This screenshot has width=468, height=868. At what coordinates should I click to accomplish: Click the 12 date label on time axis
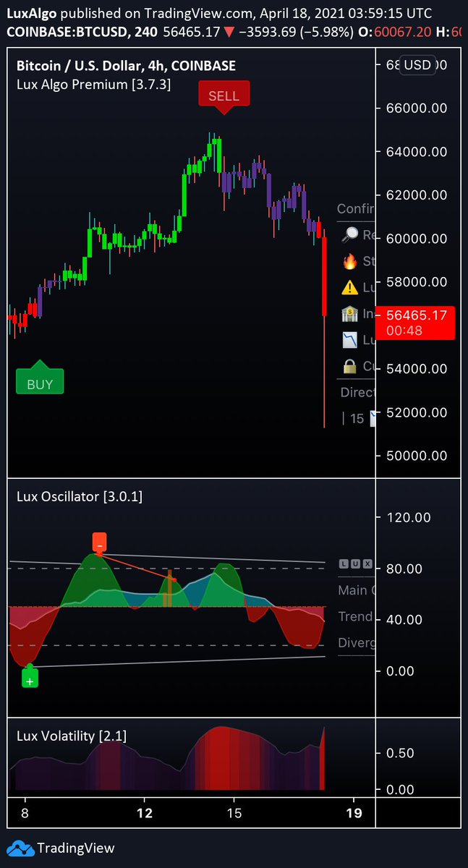pos(145,813)
